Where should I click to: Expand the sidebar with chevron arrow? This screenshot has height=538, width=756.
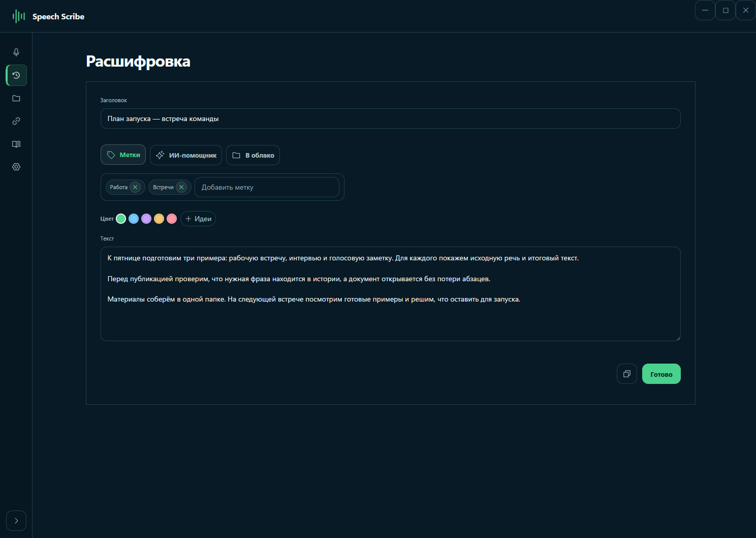[x=16, y=521]
